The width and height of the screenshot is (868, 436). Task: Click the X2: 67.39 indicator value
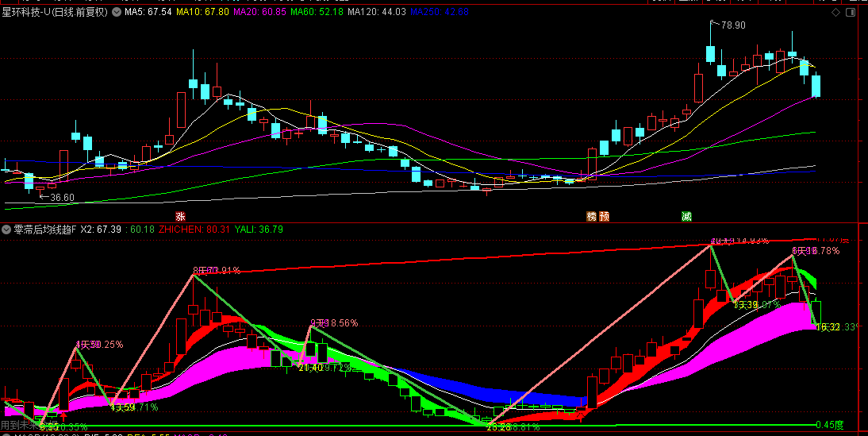click(x=101, y=229)
